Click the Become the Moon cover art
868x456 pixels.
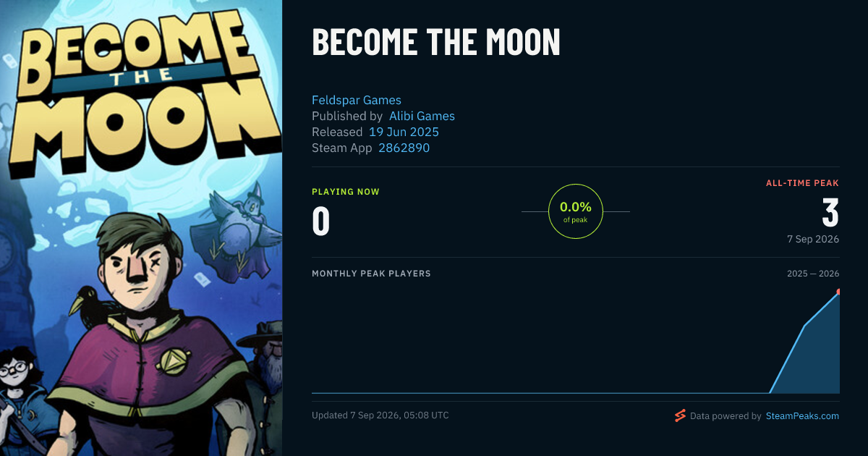[x=141, y=228]
